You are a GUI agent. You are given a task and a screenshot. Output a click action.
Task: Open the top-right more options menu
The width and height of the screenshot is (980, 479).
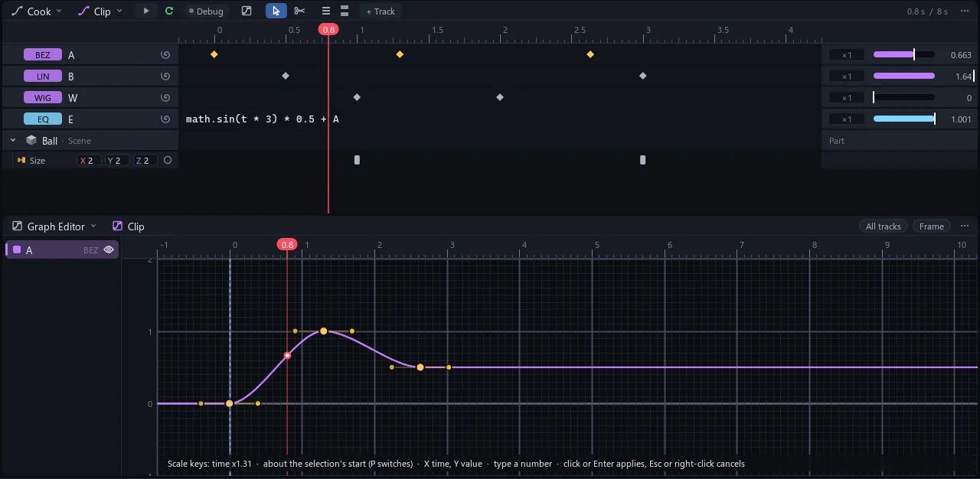tap(965, 11)
